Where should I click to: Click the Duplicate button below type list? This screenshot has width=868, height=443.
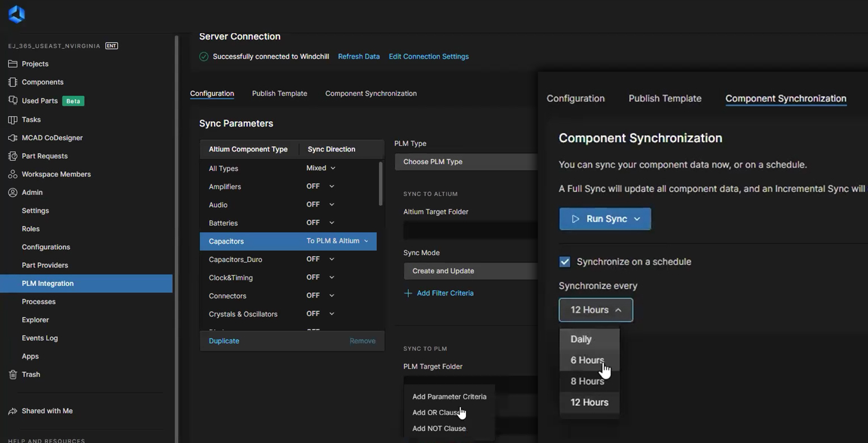[x=224, y=341]
